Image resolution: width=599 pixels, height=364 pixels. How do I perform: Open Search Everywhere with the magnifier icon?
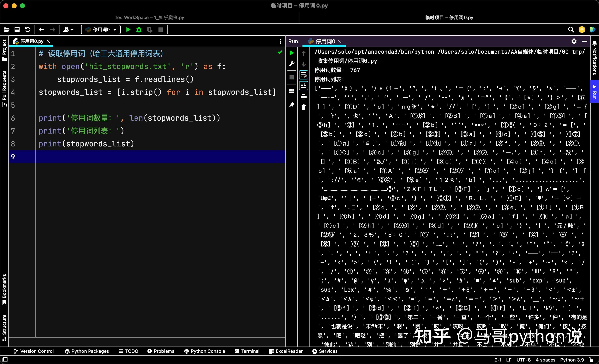click(571, 29)
